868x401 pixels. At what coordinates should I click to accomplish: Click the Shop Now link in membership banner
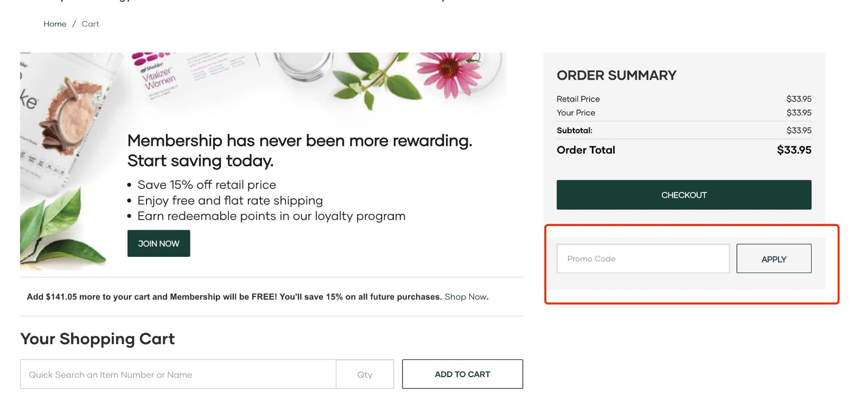point(465,296)
